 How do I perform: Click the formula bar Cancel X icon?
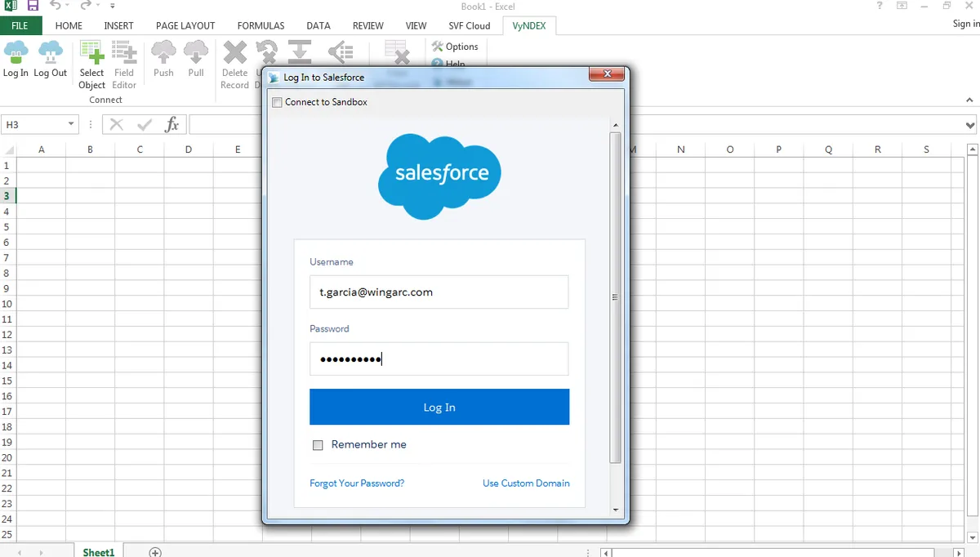point(117,124)
